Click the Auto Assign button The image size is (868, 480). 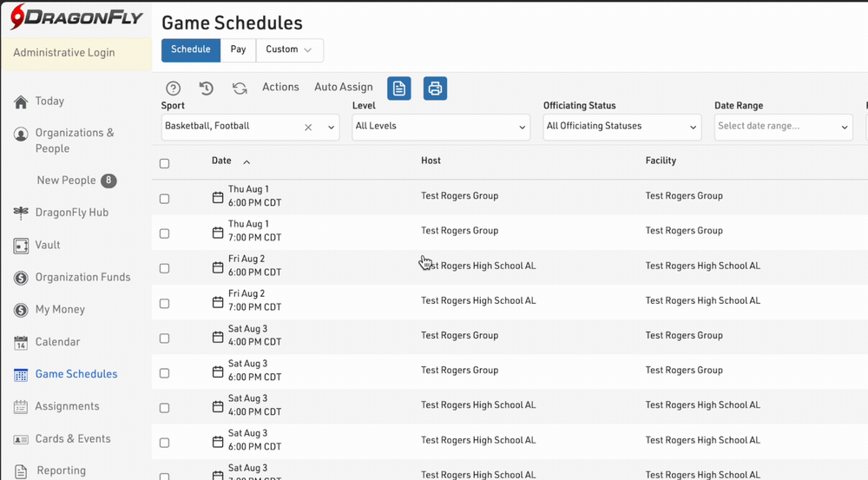coord(343,88)
